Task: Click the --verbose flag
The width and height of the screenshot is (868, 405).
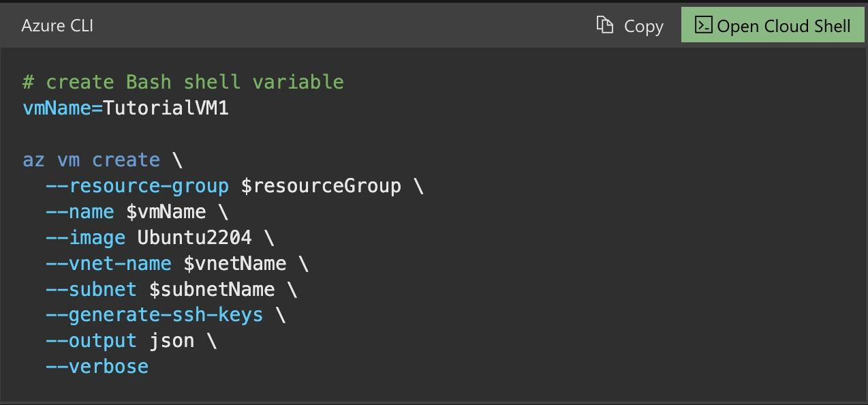Action: [97, 366]
